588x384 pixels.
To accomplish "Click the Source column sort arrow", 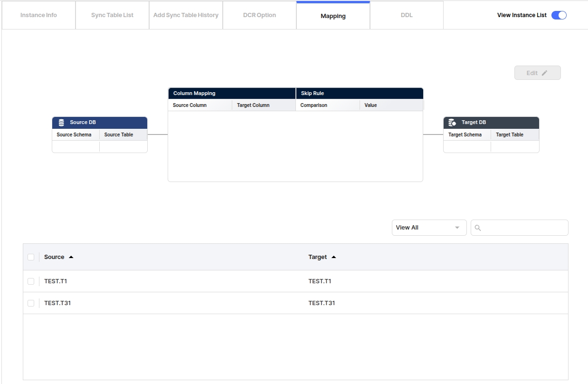I will tap(71, 257).
